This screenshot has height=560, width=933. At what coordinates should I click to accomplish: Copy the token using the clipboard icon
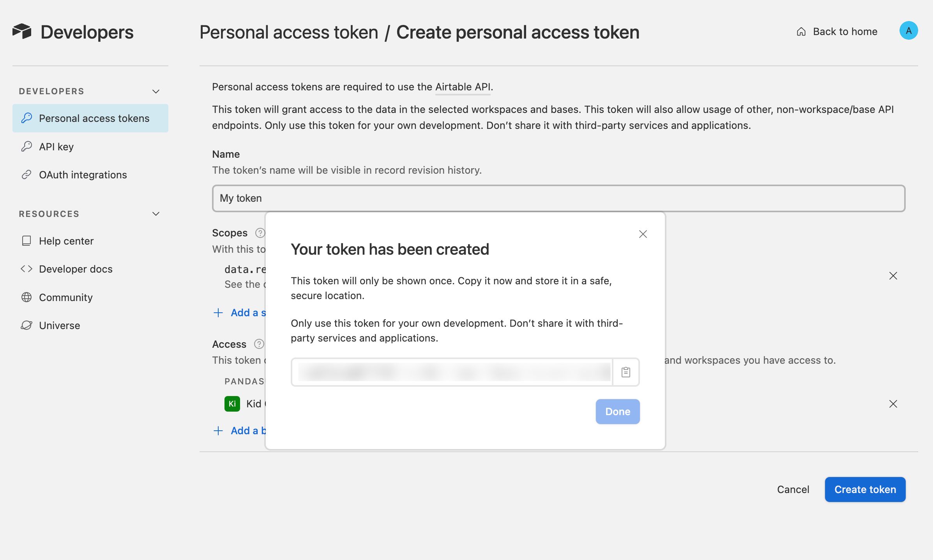click(625, 372)
